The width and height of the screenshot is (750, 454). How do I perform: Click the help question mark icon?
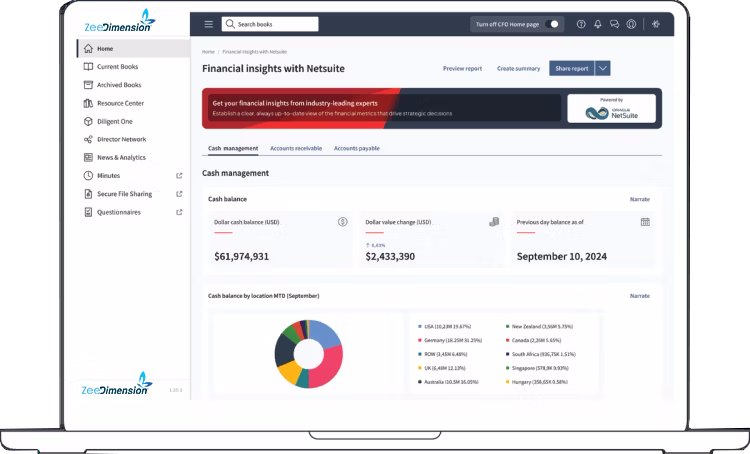(581, 24)
